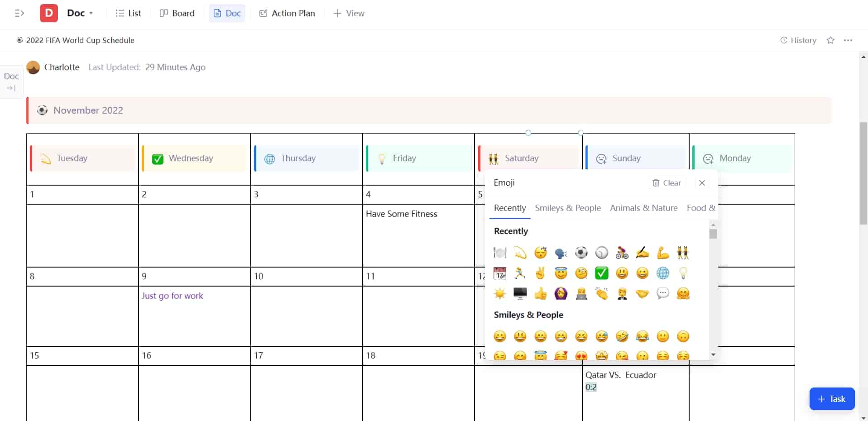The image size is (868, 421).
Task: Click the red D project logo
Action: pyautogui.click(x=49, y=13)
